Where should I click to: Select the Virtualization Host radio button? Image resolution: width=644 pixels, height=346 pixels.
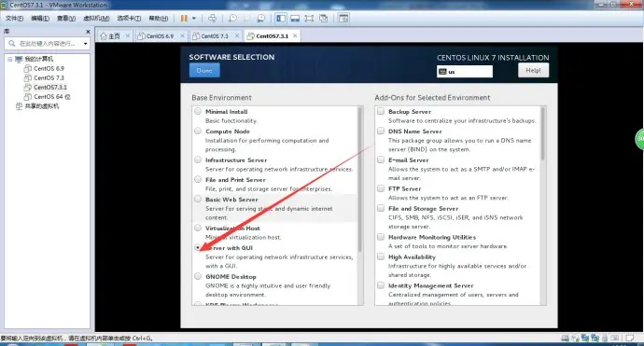click(198, 228)
